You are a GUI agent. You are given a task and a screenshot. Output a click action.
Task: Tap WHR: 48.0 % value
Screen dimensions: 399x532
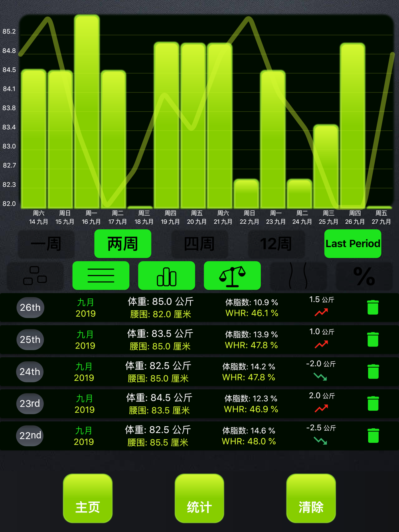pyautogui.click(x=249, y=441)
